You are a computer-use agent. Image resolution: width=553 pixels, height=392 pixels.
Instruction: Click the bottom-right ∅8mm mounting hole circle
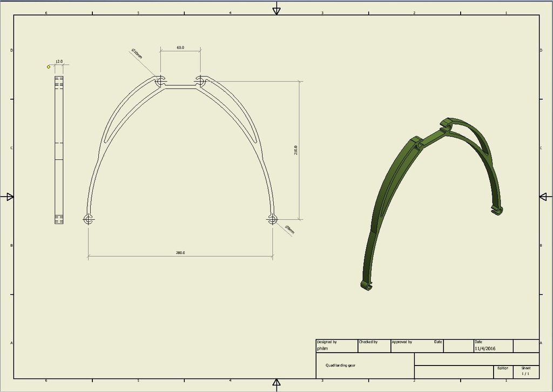pyautogui.click(x=272, y=220)
